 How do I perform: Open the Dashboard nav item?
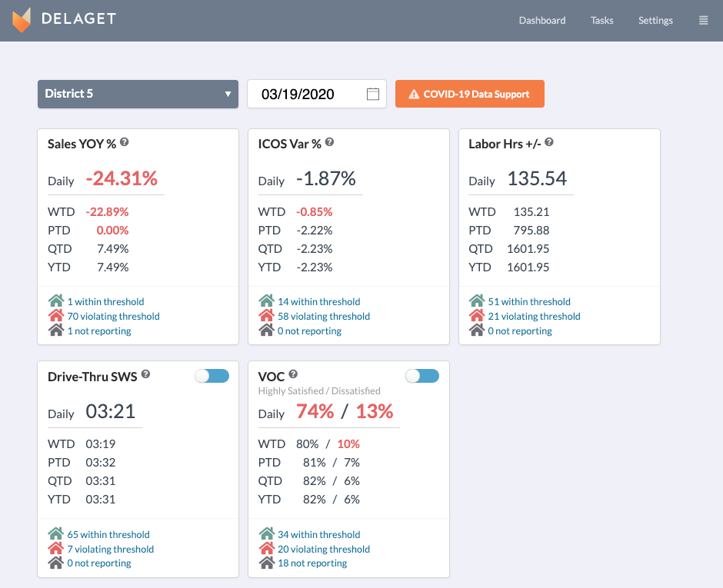click(541, 21)
